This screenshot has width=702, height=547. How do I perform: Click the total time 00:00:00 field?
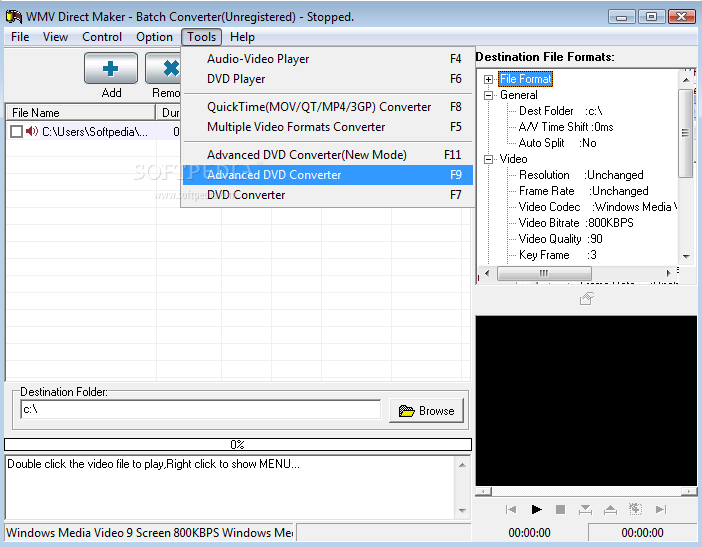click(x=642, y=533)
